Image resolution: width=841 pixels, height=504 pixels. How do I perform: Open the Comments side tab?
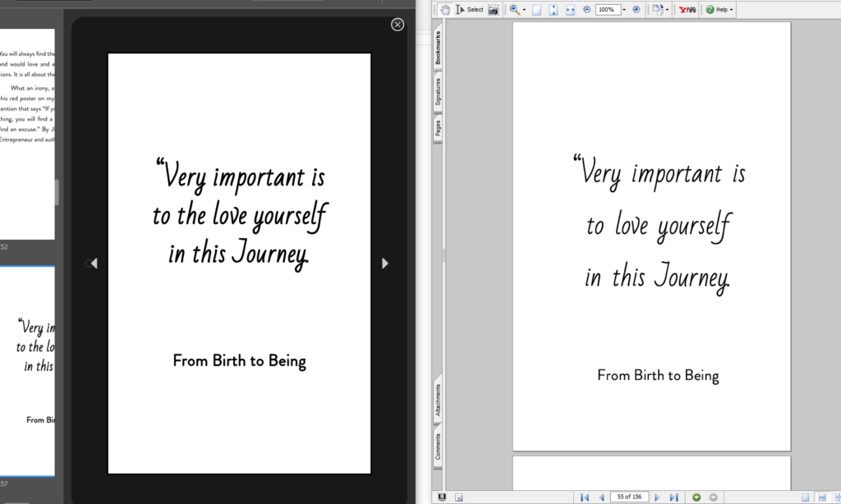[438, 446]
